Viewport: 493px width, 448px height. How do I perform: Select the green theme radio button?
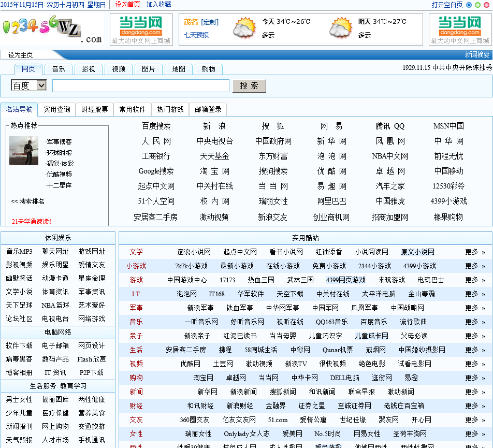pyautogui.click(x=477, y=5)
